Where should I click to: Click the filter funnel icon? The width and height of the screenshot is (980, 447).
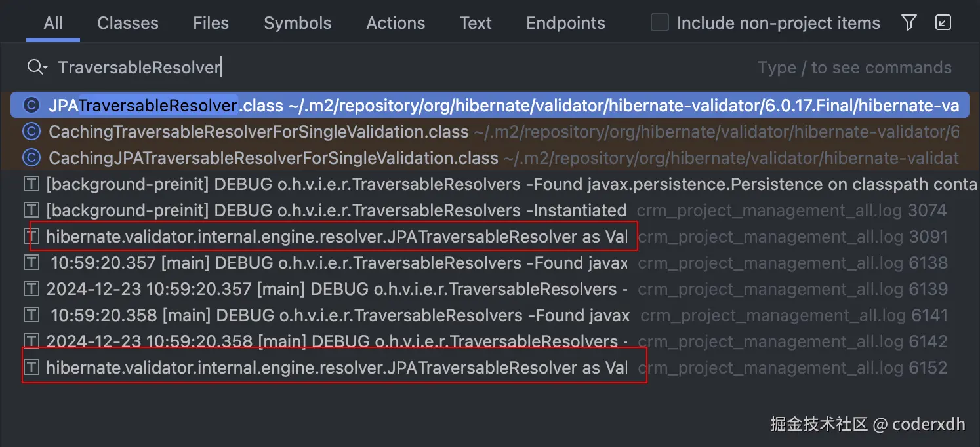tap(909, 23)
